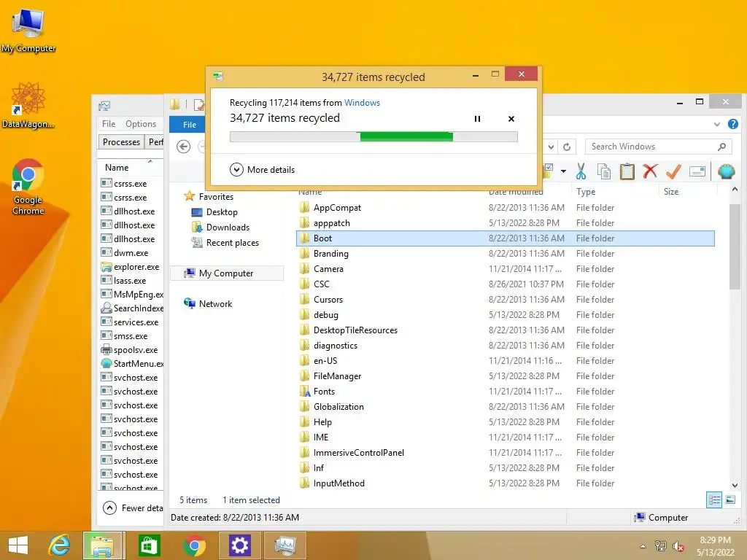Screen dimensions: 747x560
Task: Select the DesktopTileResources folder
Action: tap(355, 330)
